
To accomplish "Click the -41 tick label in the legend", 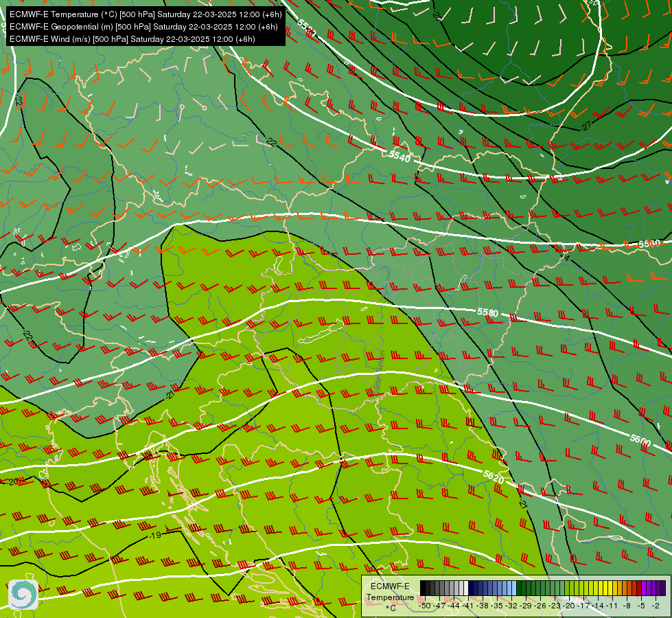I will (x=468, y=606).
